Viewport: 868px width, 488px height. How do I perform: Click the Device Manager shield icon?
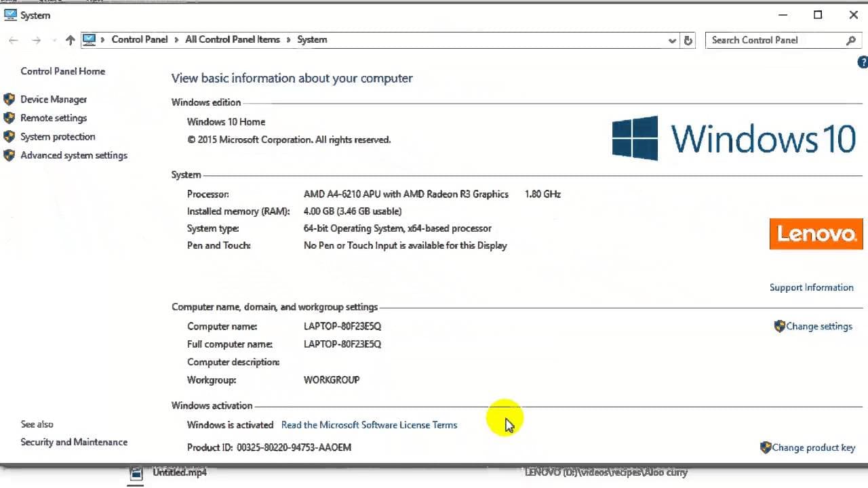[9, 99]
